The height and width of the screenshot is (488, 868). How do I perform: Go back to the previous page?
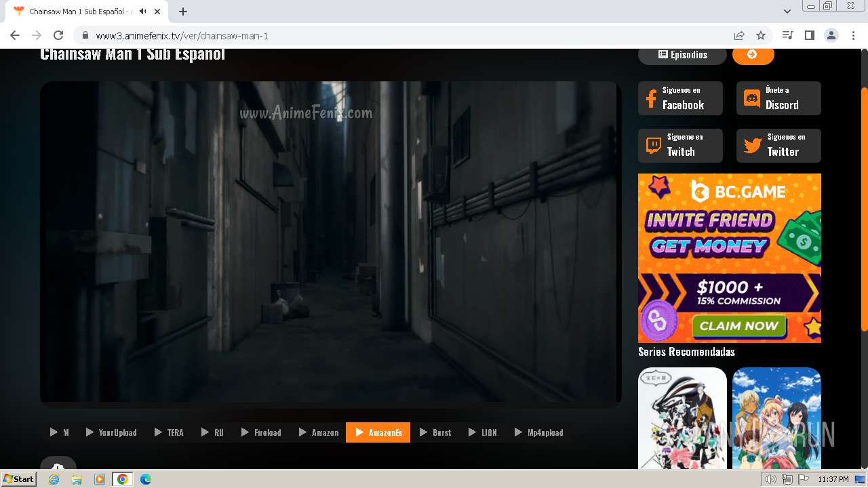(15, 35)
